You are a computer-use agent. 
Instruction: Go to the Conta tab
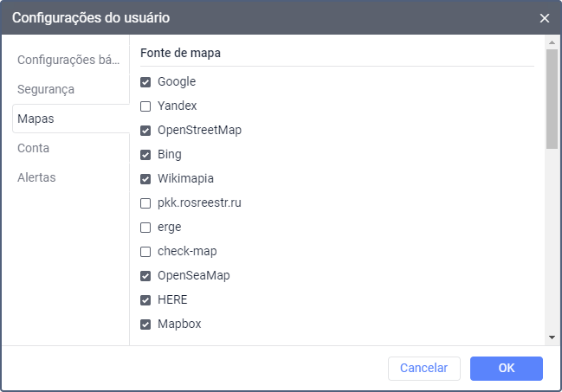[33, 148]
